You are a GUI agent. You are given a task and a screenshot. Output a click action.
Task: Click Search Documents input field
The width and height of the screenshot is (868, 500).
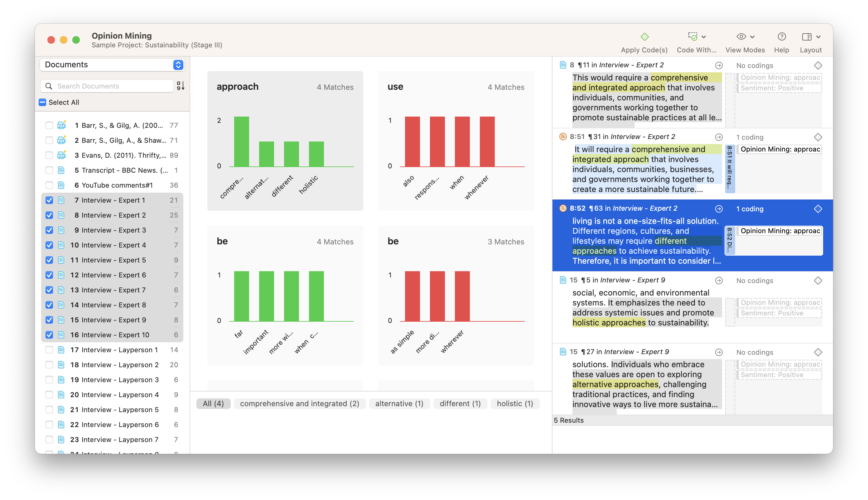(110, 86)
